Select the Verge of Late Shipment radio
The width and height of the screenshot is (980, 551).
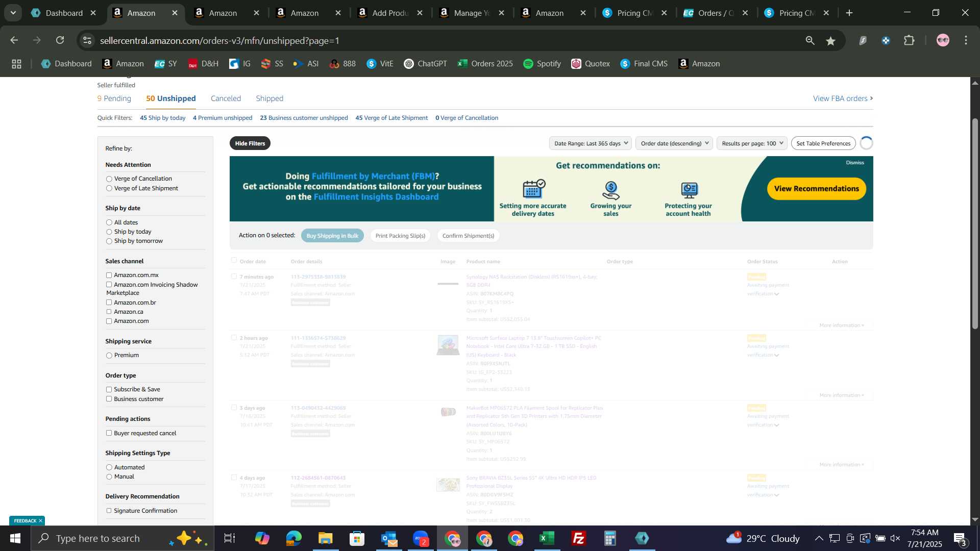(x=109, y=188)
